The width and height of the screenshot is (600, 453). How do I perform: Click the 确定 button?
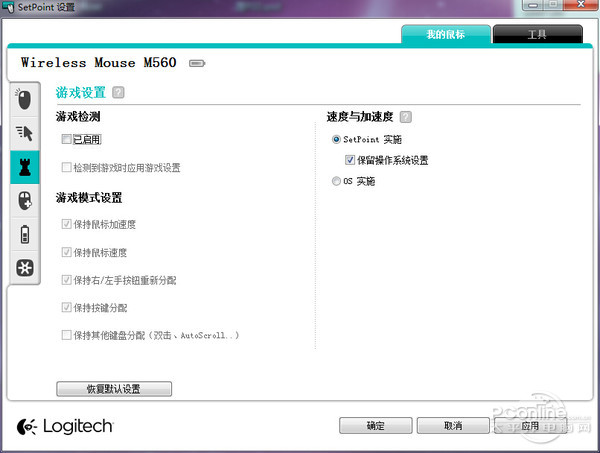[375, 425]
